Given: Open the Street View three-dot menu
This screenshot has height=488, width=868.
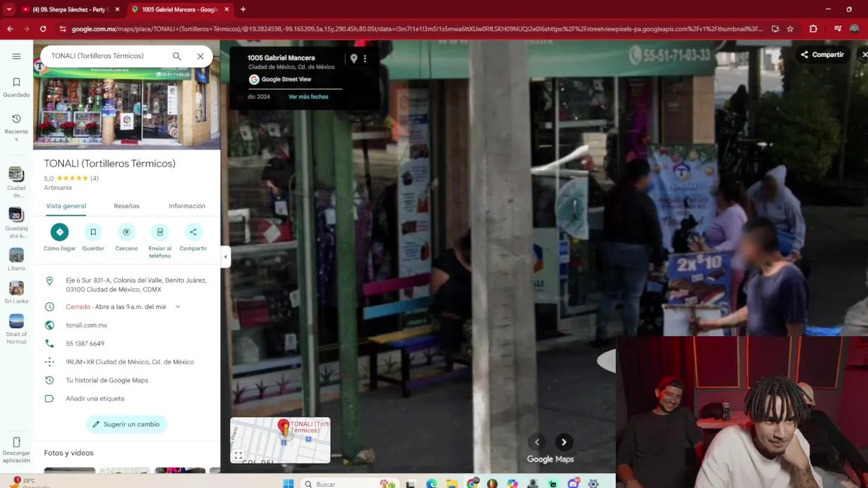Looking at the screenshot, I should click(365, 59).
